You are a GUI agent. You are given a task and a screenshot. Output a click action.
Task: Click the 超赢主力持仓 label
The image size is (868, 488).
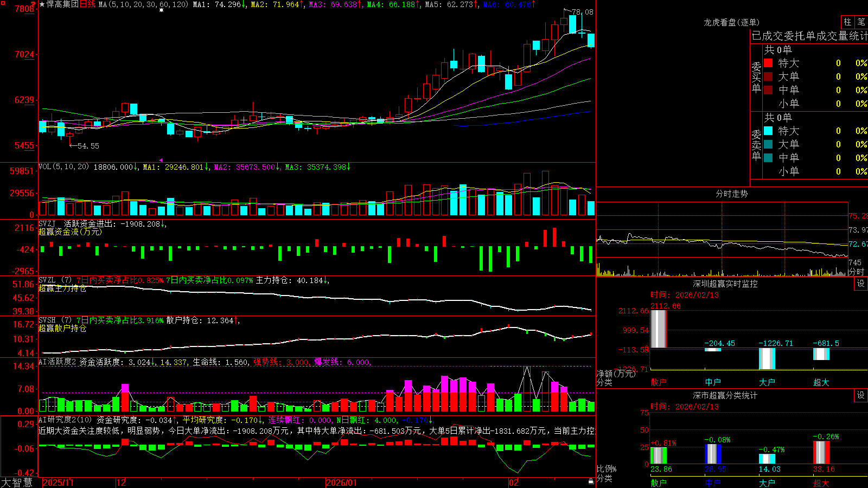62,288
